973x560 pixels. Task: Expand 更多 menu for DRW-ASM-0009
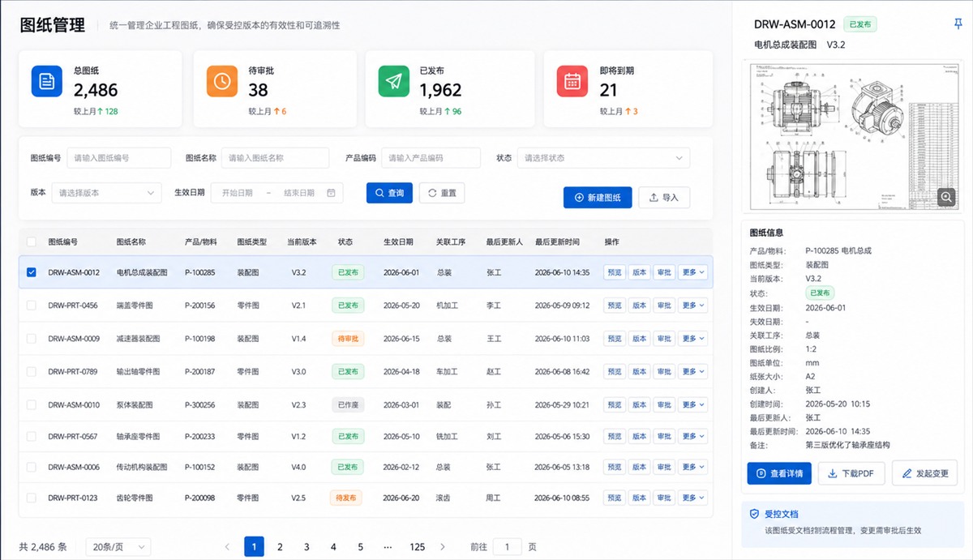click(x=692, y=338)
